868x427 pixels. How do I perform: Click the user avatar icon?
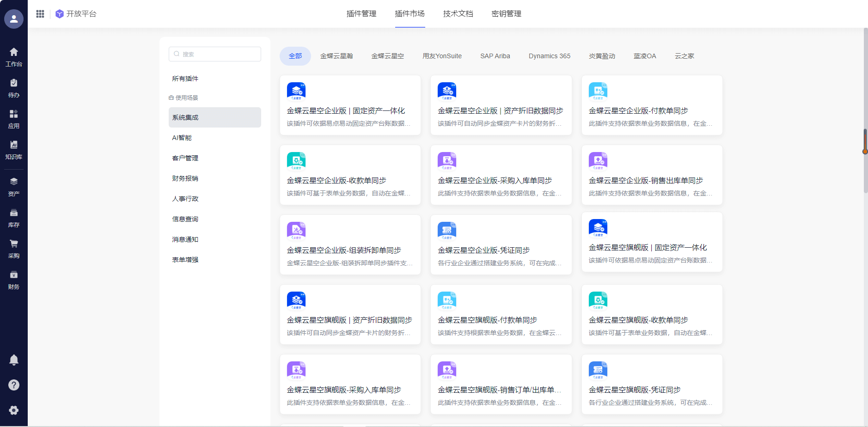coord(14,19)
